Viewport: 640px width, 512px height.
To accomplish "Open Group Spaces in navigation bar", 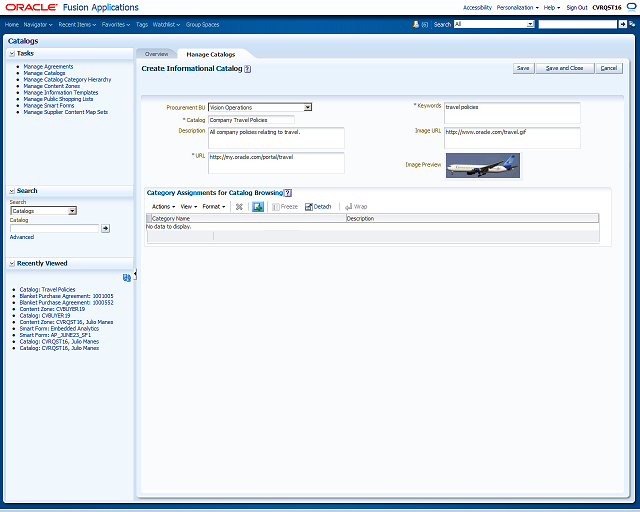I will [202, 24].
